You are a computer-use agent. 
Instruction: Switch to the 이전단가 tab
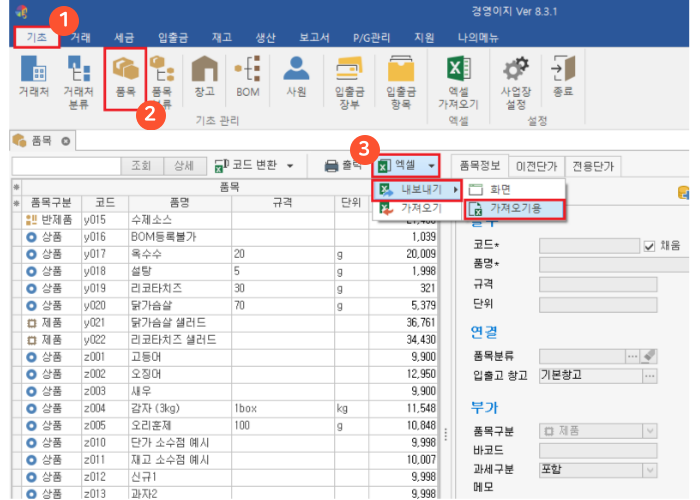click(536, 166)
